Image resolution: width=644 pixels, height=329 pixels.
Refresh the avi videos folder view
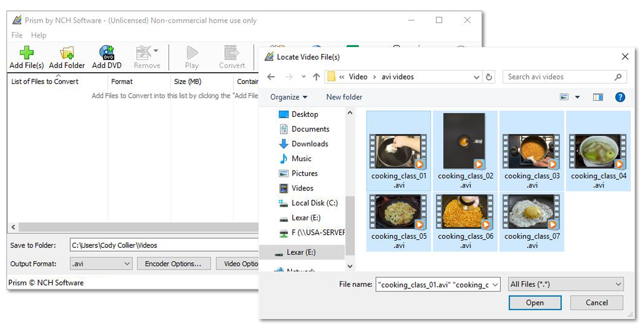[488, 77]
